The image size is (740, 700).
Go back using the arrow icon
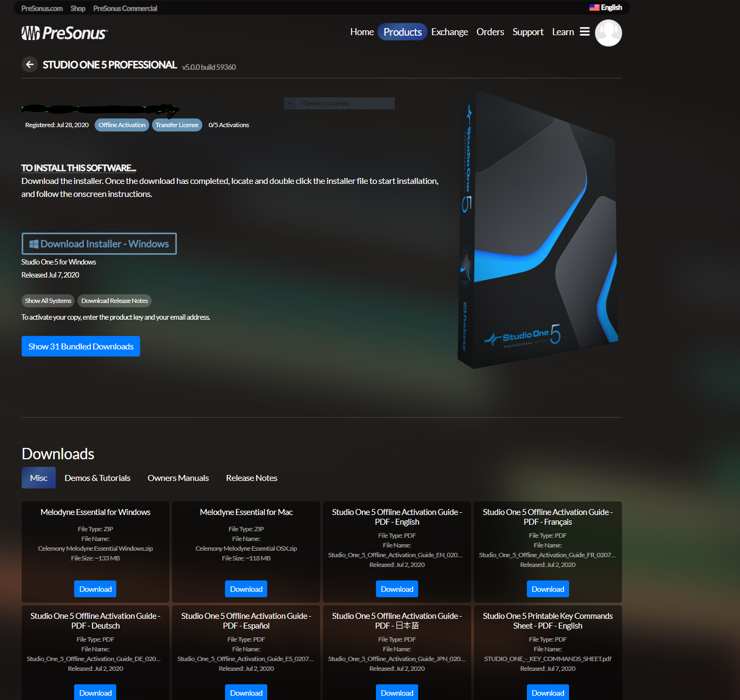click(30, 64)
